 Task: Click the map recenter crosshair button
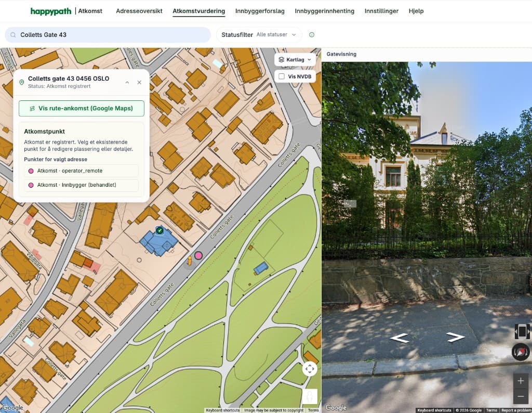click(x=310, y=369)
